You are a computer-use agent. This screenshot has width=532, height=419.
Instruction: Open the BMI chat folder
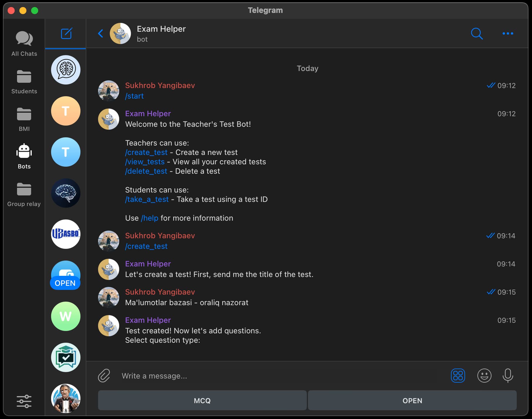click(x=24, y=119)
